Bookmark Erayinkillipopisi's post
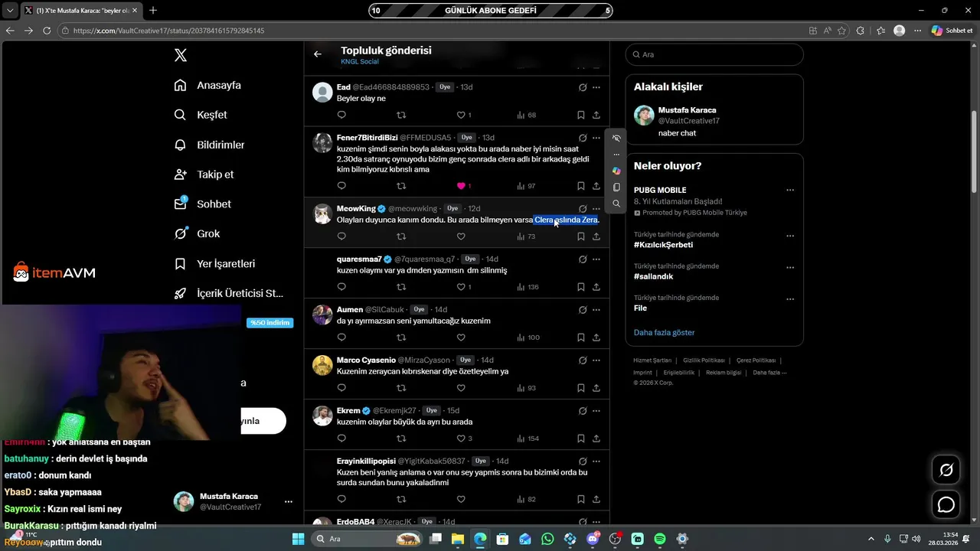 point(580,500)
